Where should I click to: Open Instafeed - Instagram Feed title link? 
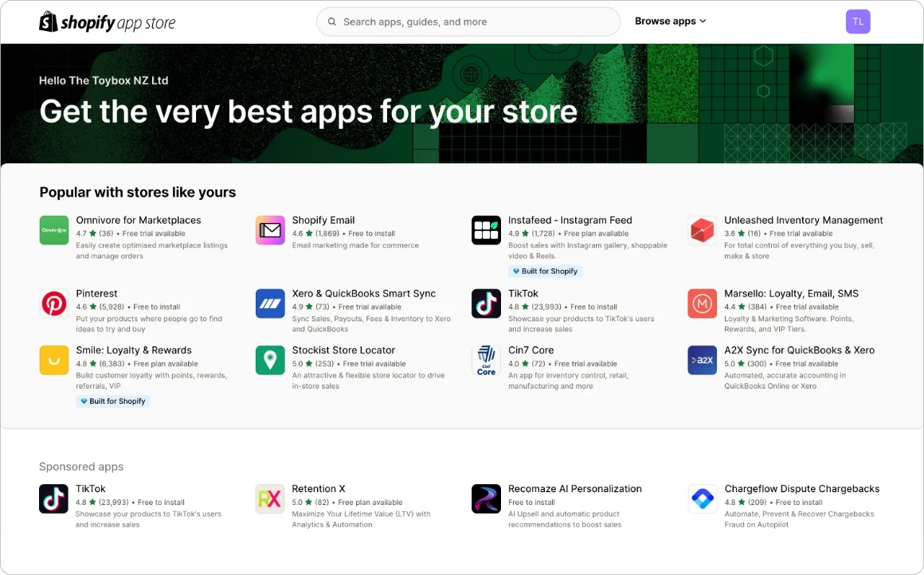pyautogui.click(x=570, y=221)
